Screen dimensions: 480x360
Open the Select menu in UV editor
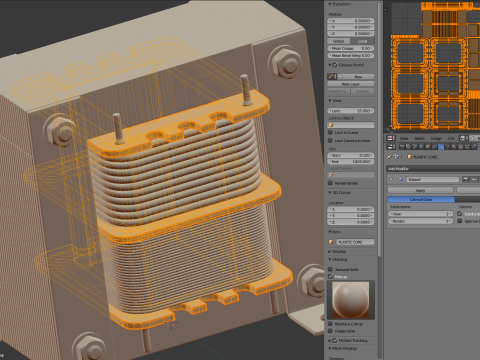420,138
